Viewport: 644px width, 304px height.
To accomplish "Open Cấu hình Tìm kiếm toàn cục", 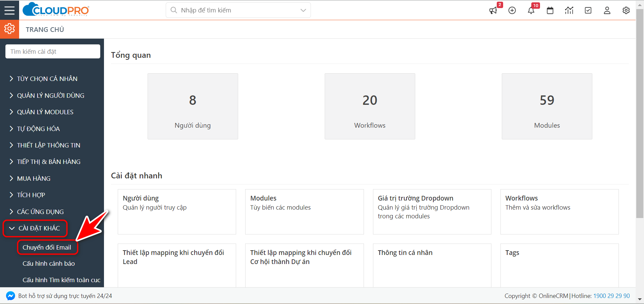I will (x=61, y=280).
